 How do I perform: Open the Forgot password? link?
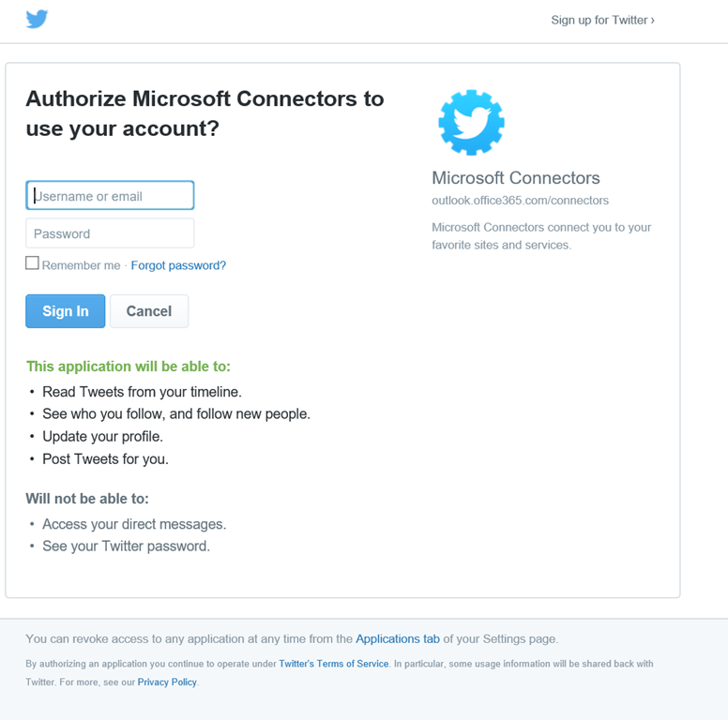pos(178,265)
